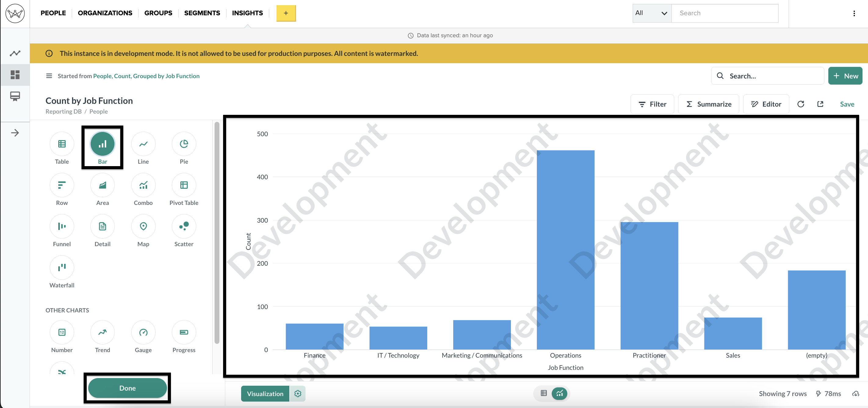Open the chart in new window icon
868x408 pixels.
click(820, 104)
